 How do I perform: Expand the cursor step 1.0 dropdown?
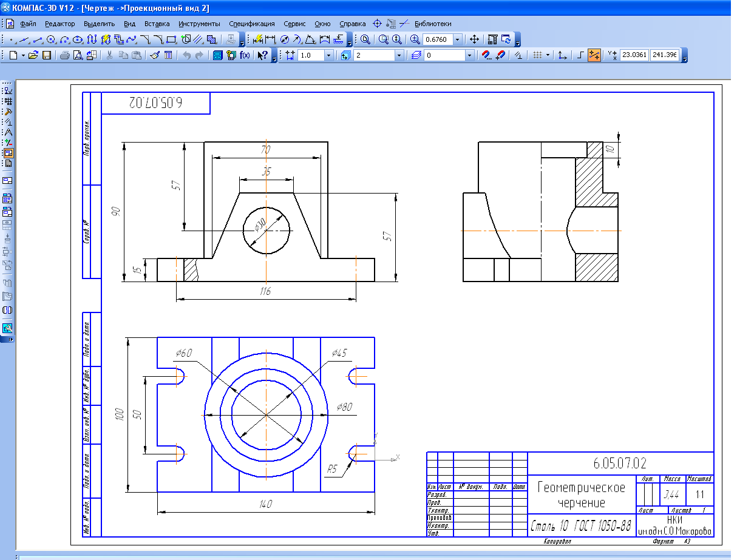tap(328, 55)
